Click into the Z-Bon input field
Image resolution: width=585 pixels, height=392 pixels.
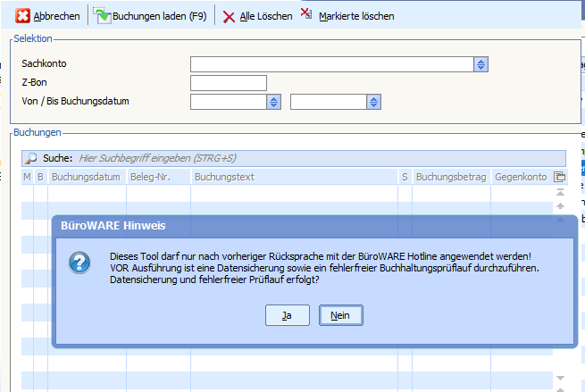tap(229, 83)
